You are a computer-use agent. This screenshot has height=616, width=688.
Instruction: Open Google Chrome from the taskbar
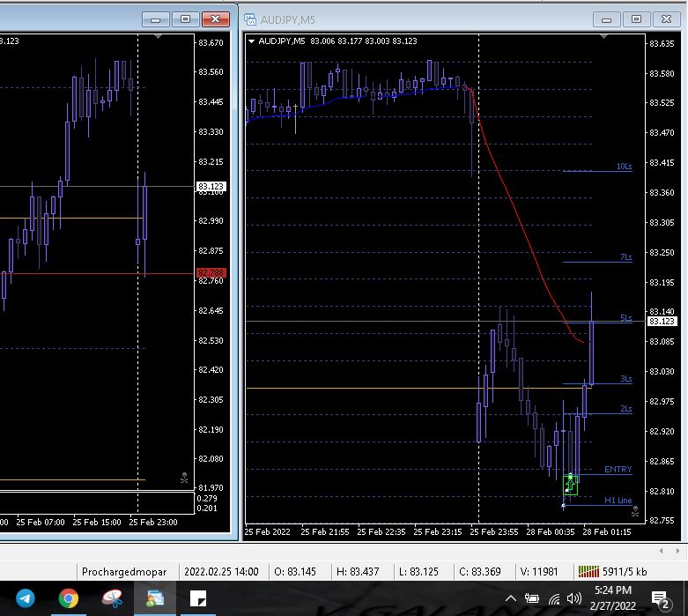pos(69,598)
